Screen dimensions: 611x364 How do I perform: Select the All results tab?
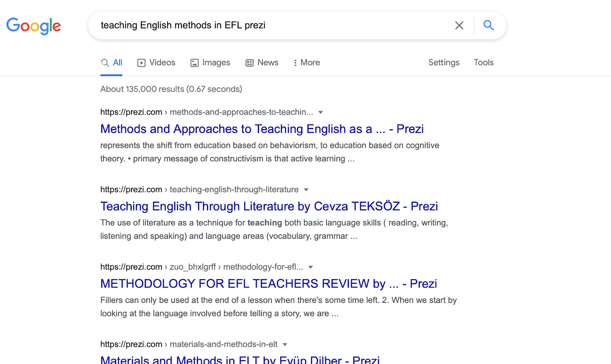(111, 63)
